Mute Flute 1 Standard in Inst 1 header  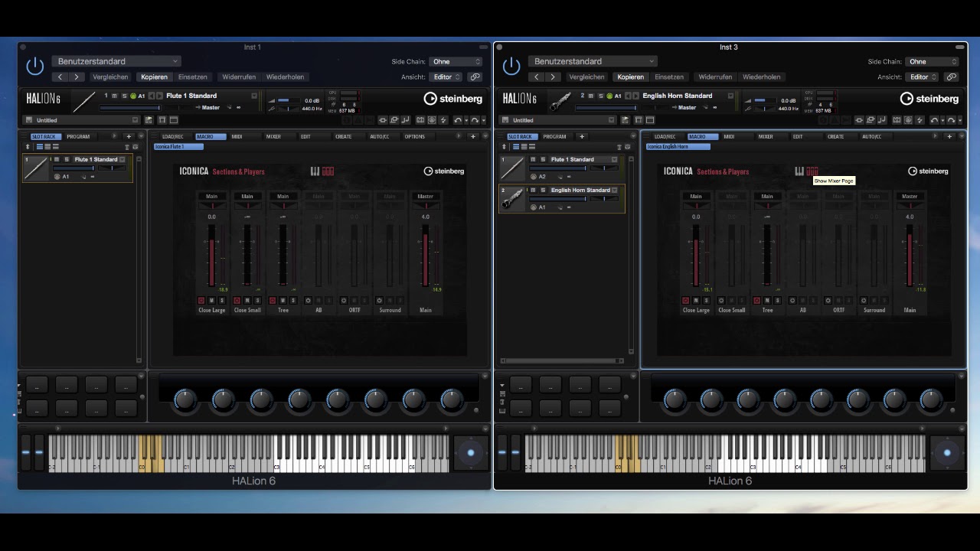pos(115,96)
